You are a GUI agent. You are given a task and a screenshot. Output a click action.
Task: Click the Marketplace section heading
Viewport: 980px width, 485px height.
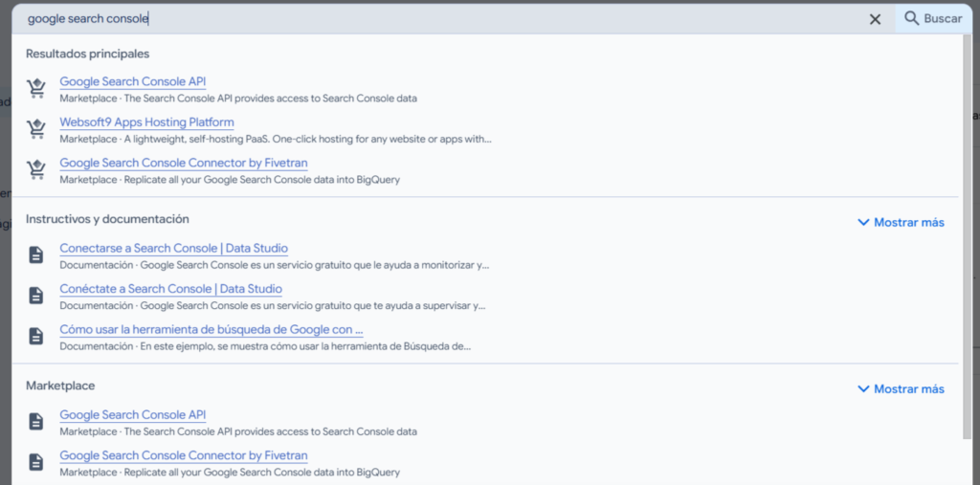tap(60, 386)
